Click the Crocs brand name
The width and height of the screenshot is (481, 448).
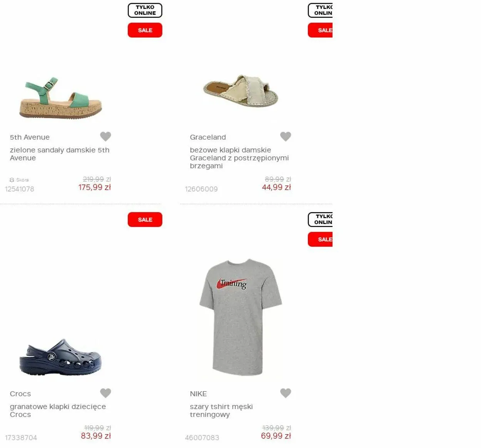click(x=20, y=394)
